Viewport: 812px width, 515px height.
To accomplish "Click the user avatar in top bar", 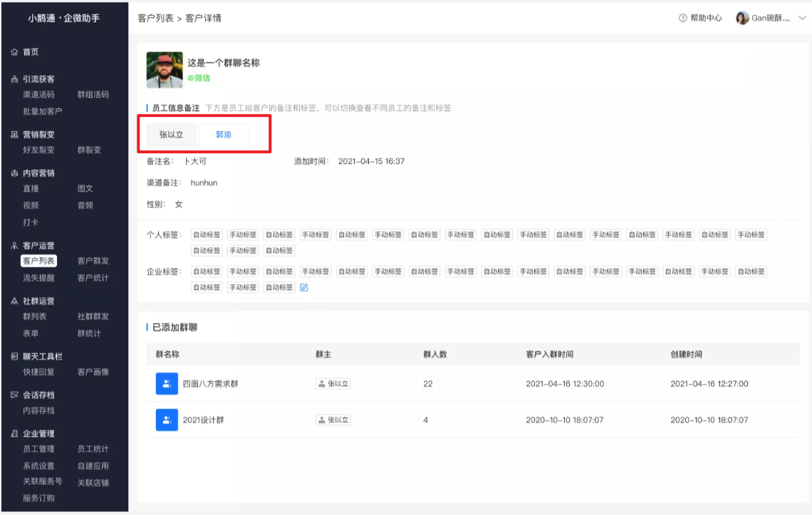I will (742, 18).
